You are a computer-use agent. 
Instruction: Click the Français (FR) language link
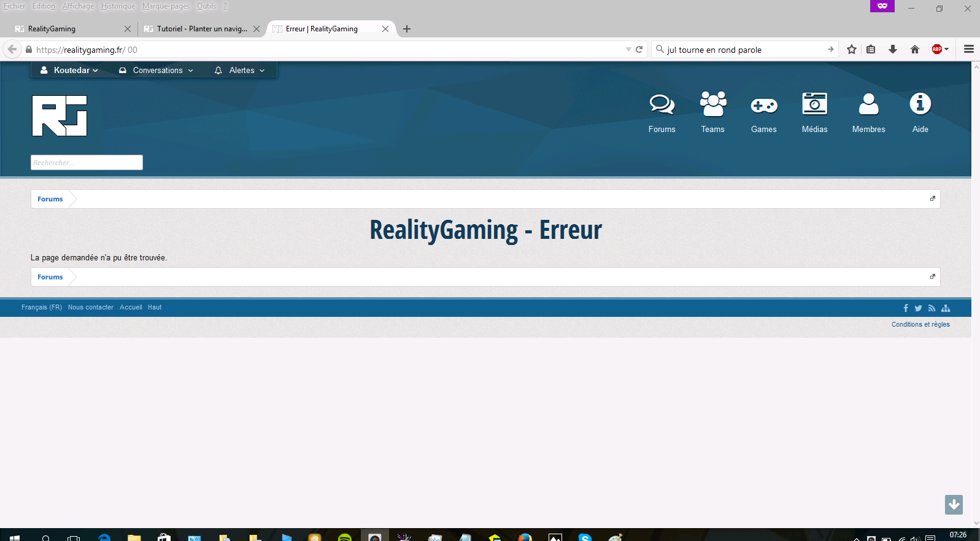[42, 307]
